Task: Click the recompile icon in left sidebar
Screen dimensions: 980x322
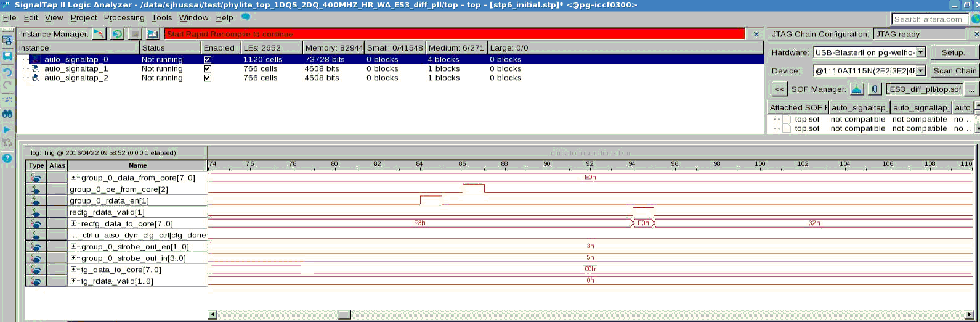Action: (x=7, y=142)
